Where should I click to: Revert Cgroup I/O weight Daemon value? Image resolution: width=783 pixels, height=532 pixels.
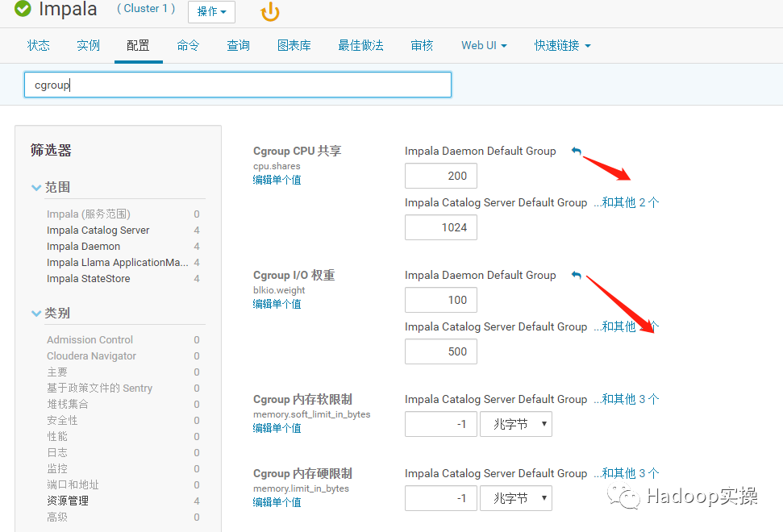click(577, 275)
